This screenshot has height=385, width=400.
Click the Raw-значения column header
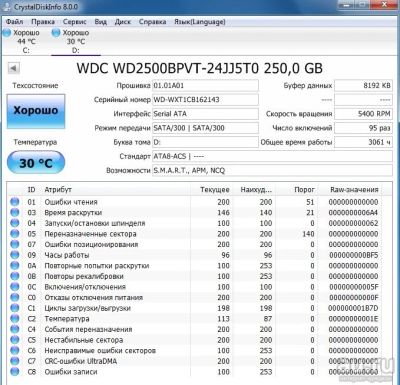click(x=354, y=190)
